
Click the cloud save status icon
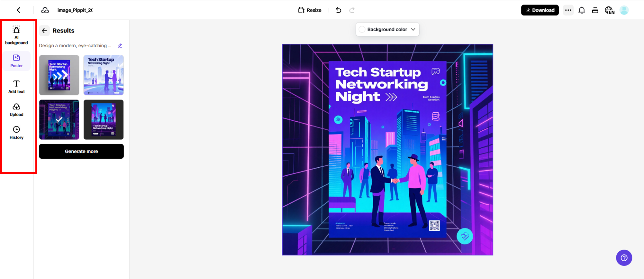(x=45, y=10)
